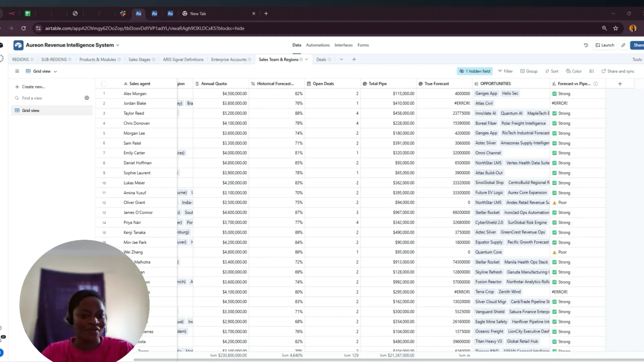Open site information icon in address bar
The height and width of the screenshot is (362, 644).
pyautogui.click(x=38, y=28)
